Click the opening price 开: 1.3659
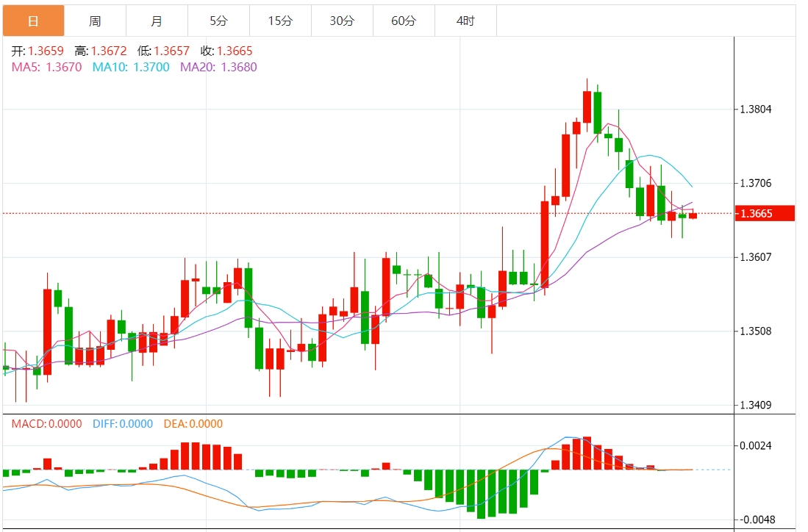The image size is (808, 532). 37,51
